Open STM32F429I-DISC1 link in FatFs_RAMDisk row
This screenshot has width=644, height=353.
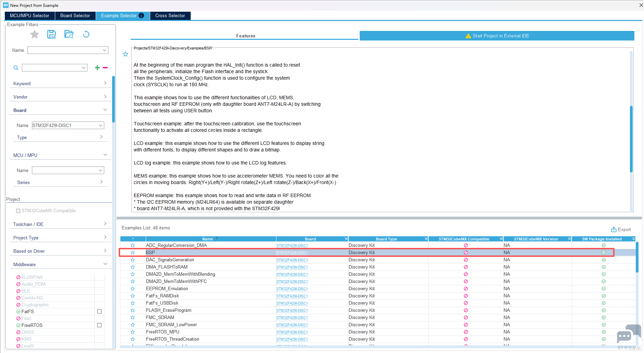tap(292, 296)
